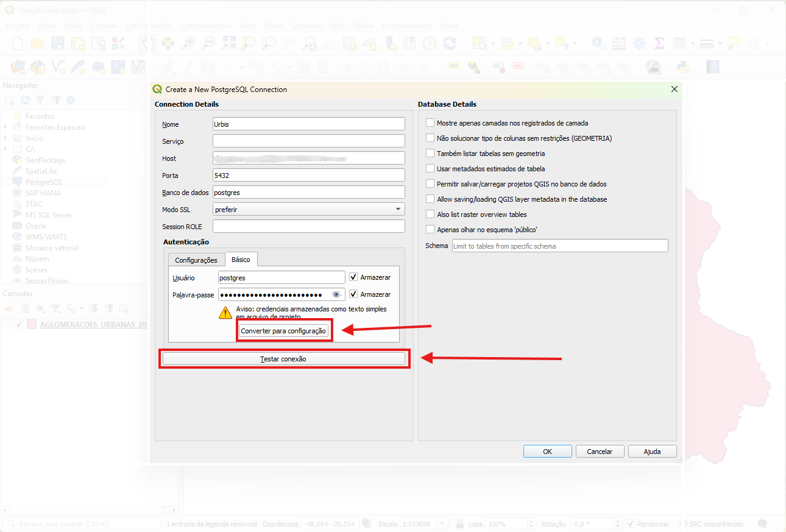
Task: Click Open Project folder icon in toolbar
Action: tap(38, 43)
